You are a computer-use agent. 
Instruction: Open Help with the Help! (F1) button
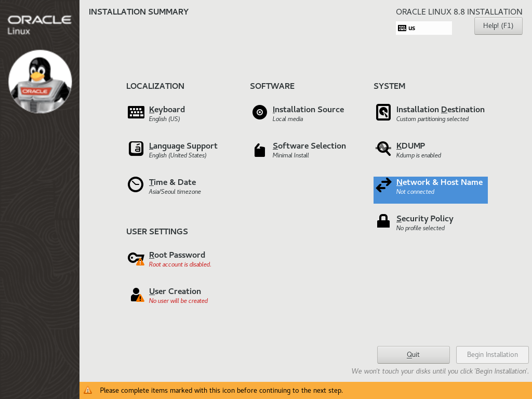498,25
